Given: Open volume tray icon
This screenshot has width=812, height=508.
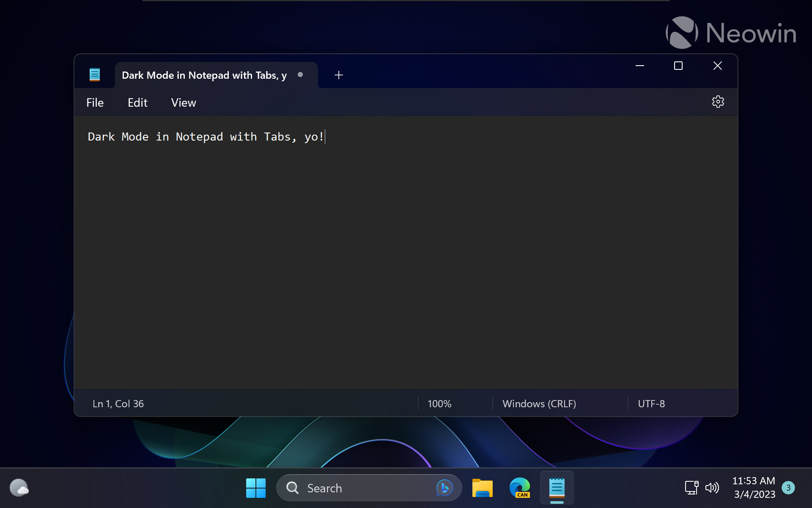Looking at the screenshot, I should click(712, 488).
